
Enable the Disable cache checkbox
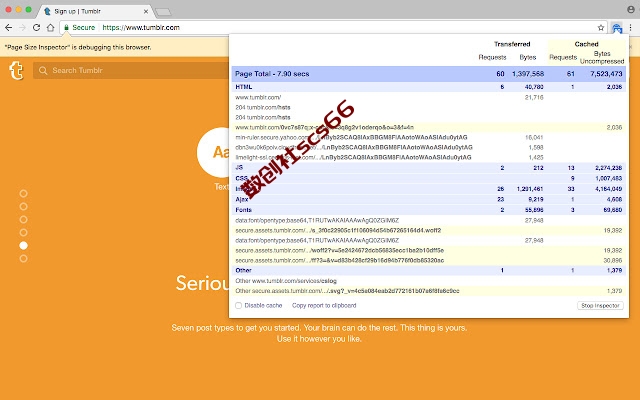tap(239, 305)
